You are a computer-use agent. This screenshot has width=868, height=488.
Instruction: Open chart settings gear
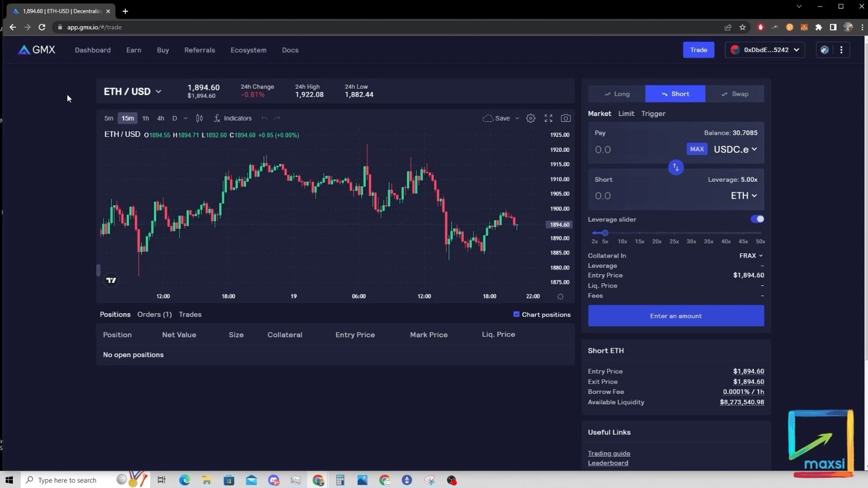click(x=531, y=118)
